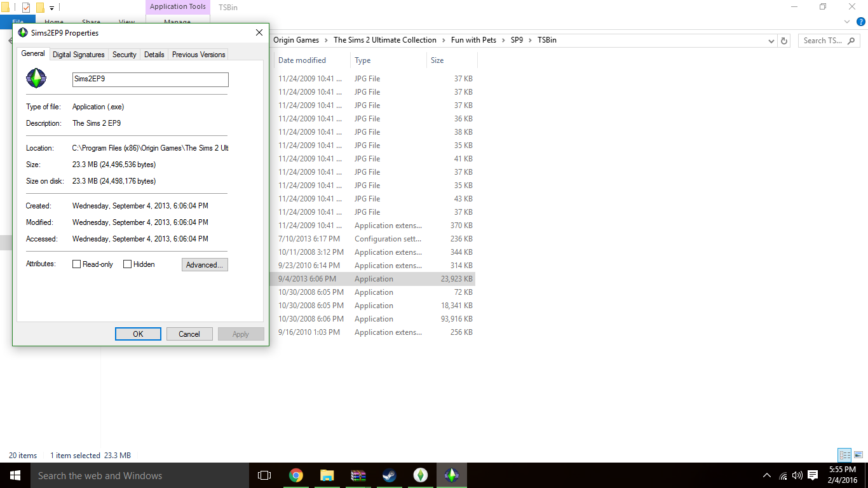
Task: Enable the Read-only attribute checkbox
Action: (x=77, y=264)
